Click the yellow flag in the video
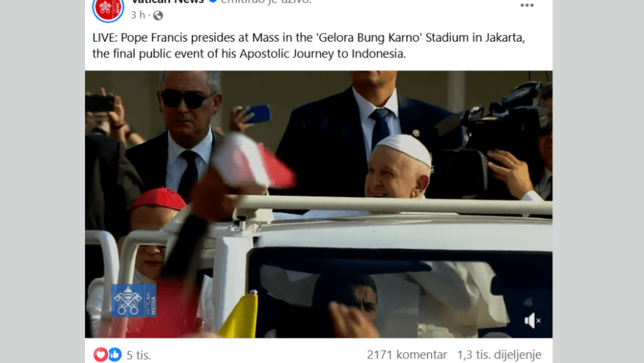The image size is (644, 363). tap(240, 316)
